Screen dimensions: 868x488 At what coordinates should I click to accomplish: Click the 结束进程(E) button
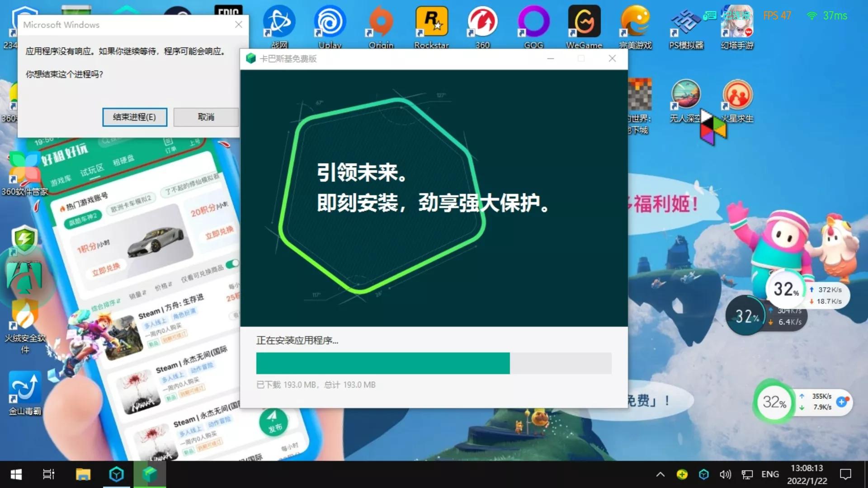pyautogui.click(x=134, y=117)
